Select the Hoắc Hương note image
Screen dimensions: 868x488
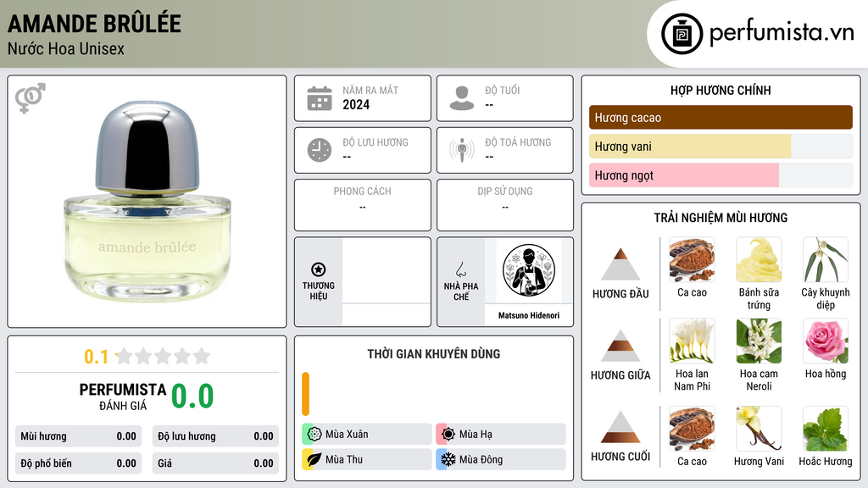pyautogui.click(x=826, y=428)
